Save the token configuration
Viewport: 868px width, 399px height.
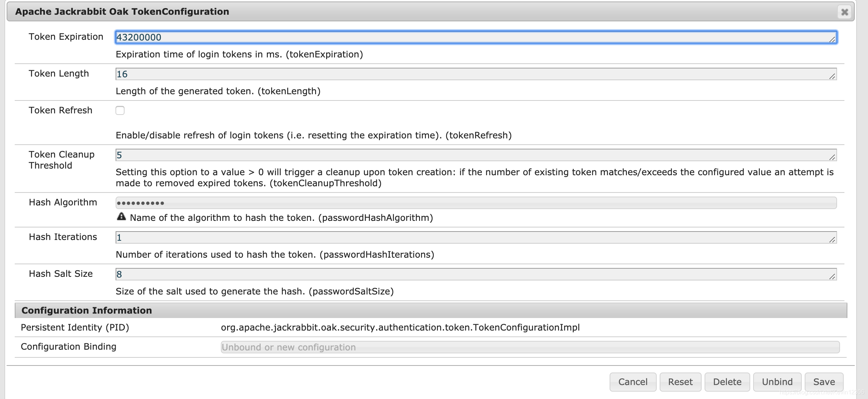pos(824,382)
